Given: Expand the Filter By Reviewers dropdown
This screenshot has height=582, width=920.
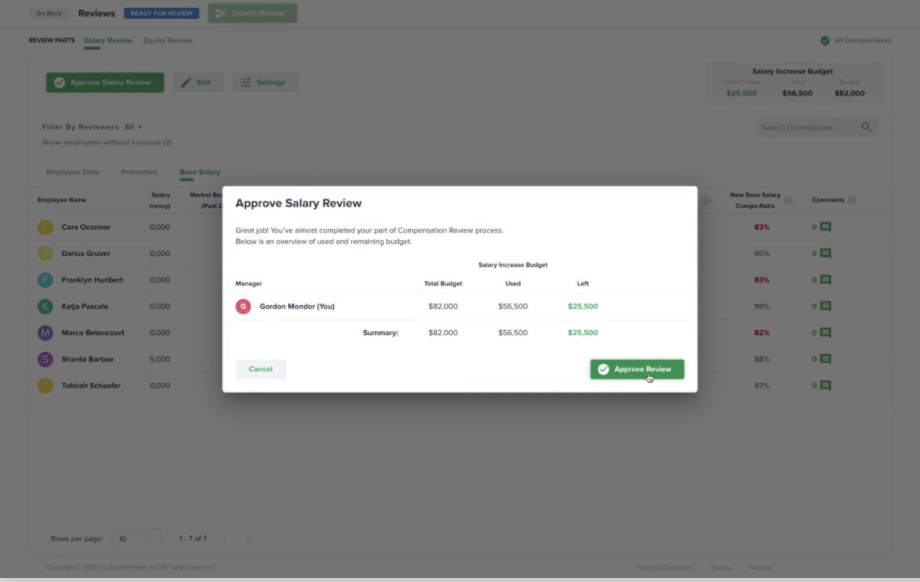Looking at the screenshot, I should coord(133,127).
